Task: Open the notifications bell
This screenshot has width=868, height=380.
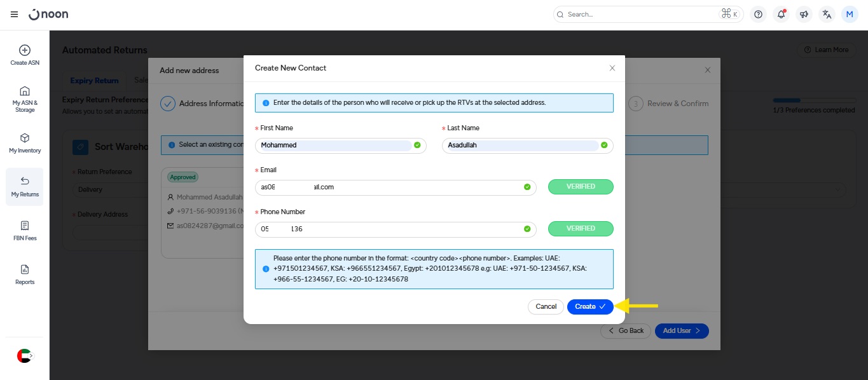Action: point(781,15)
